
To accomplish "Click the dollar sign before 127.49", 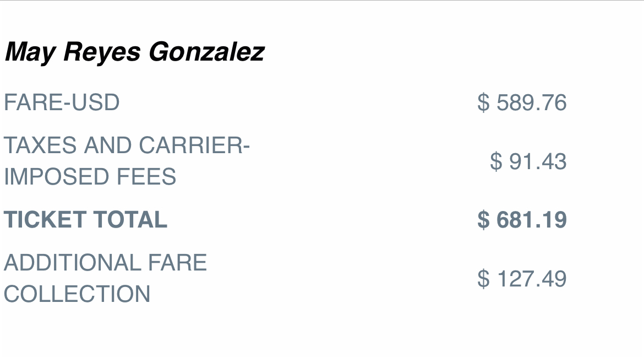I will tap(483, 278).
